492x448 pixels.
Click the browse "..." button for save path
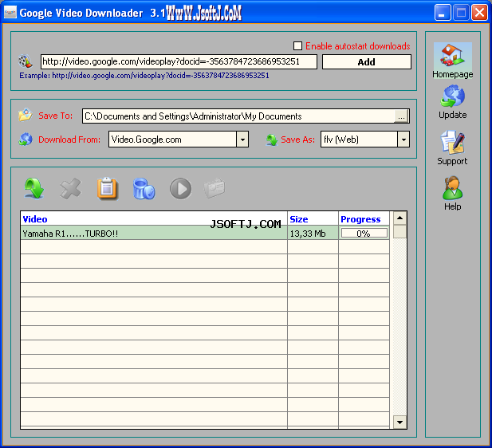pyautogui.click(x=401, y=116)
